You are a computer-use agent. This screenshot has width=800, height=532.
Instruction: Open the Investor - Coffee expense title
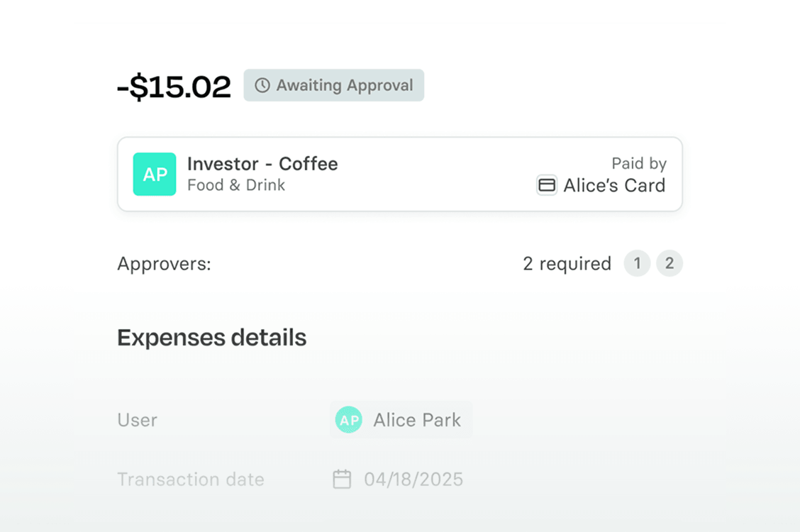click(262, 164)
